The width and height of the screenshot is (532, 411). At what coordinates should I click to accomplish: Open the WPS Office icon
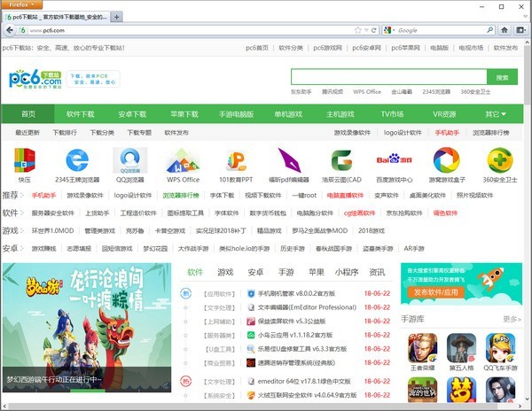(183, 160)
